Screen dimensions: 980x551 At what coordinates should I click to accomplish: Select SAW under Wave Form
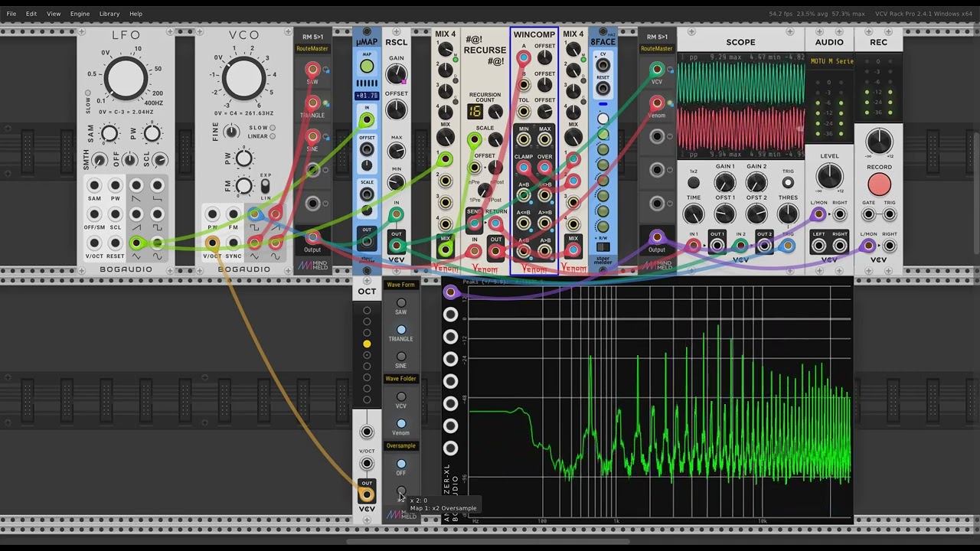click(x=401, y=303)
